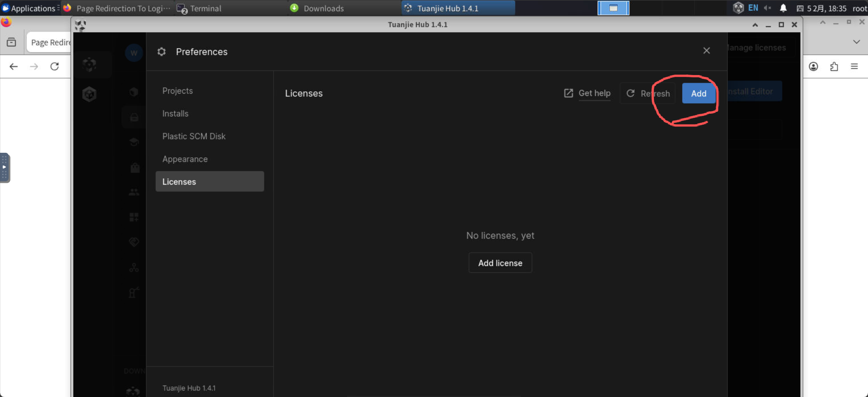This screenshot has height=397, width=868.
Task: Switch to the Firefox Page Redirection taskbar item
Action: [x=117, y=8]
